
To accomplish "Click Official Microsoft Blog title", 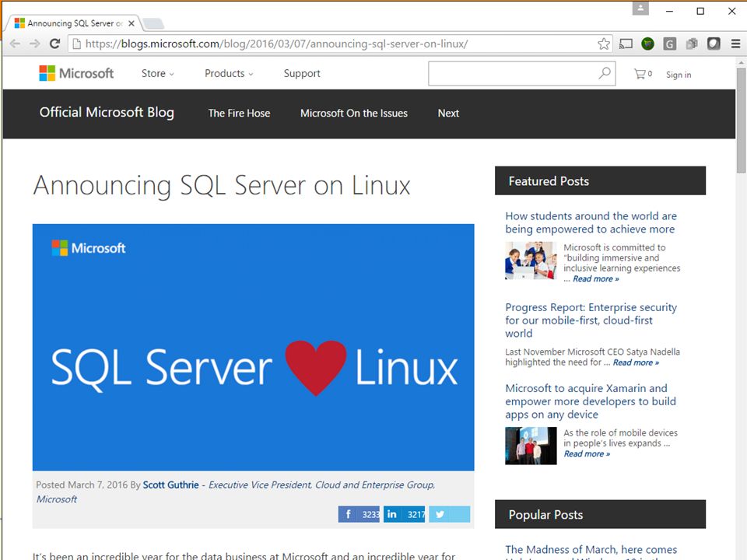I will click(107, 112).
